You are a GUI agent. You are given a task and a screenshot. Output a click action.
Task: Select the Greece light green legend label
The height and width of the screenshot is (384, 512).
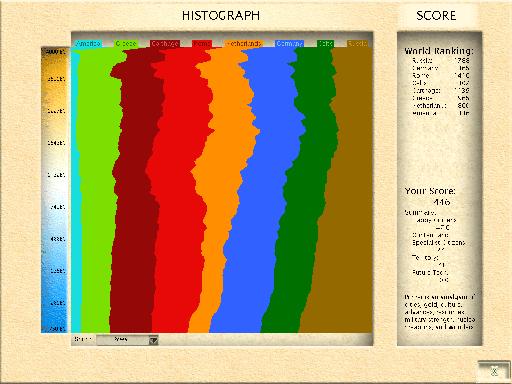pos(126,43)
